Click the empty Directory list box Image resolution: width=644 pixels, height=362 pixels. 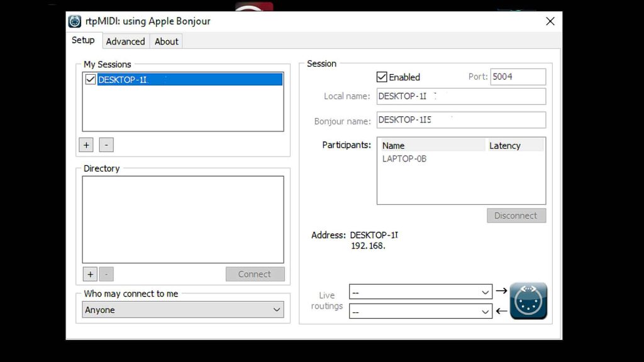coord(183,219)
